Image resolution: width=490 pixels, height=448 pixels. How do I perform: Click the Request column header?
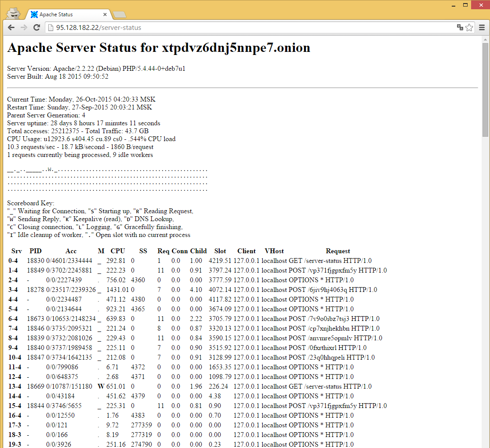click(338, 251)
